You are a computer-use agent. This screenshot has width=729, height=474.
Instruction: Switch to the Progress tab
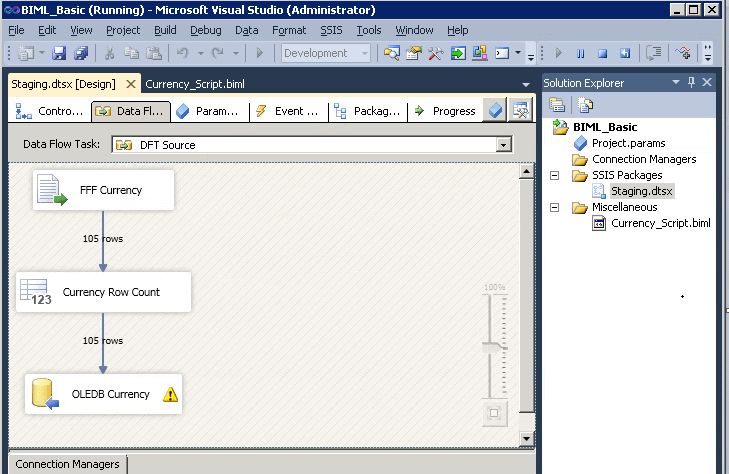tap(445, 111)
